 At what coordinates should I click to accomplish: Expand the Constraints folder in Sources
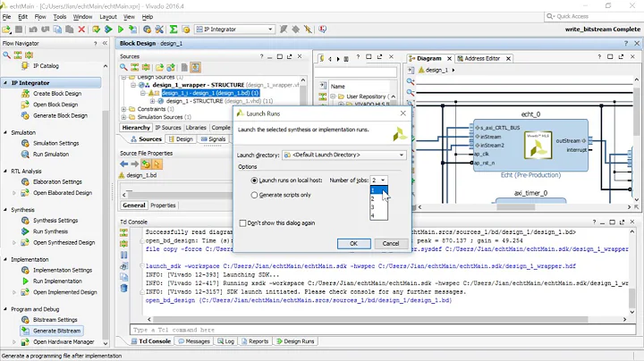pos(123,109)
